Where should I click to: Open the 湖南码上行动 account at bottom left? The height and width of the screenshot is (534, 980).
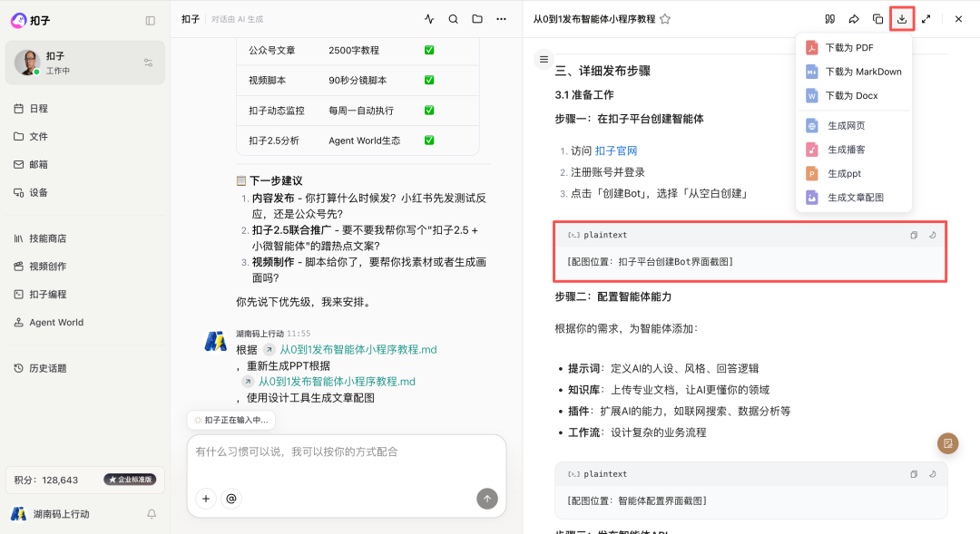click(50, 514)
